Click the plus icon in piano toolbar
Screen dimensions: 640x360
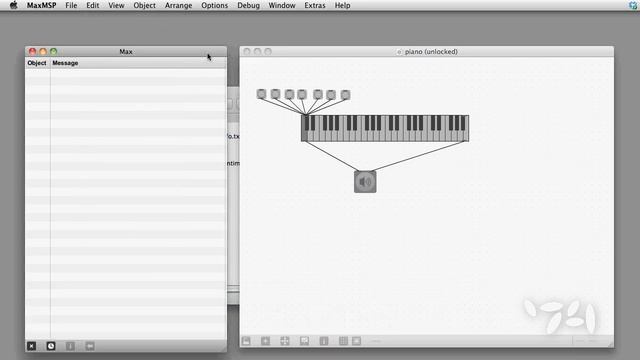(x=265, y=341)
